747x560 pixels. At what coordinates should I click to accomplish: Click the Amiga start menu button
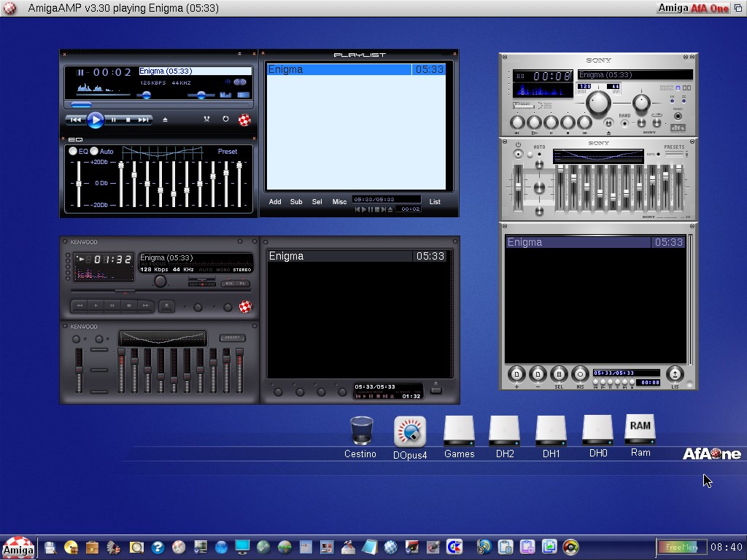click(x=18, y=548)
